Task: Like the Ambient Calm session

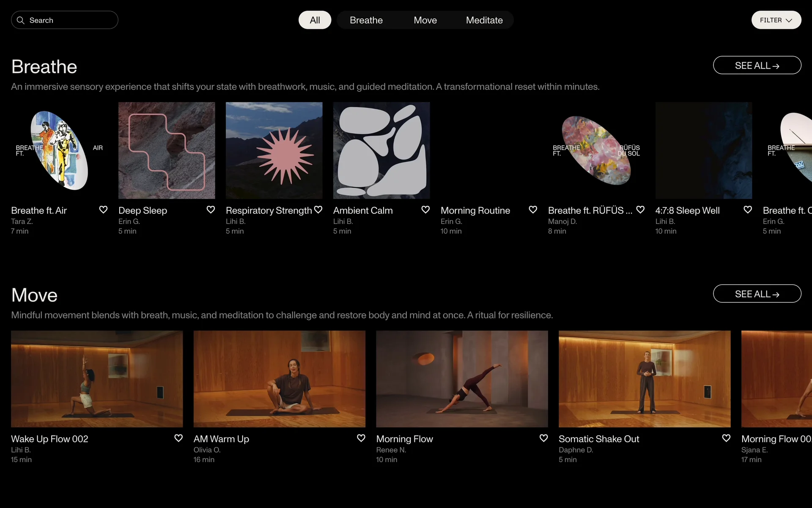Action: tap(425, 210)
